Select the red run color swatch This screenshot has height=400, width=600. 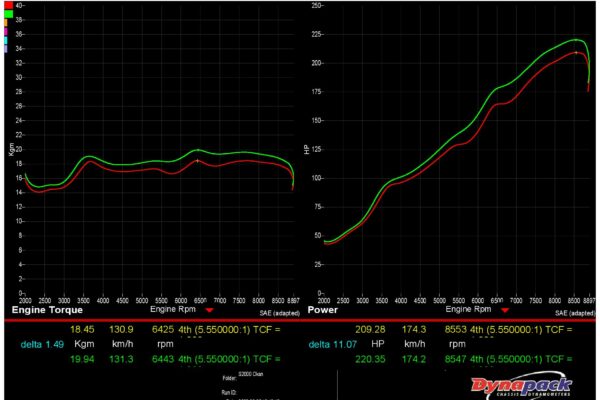[8, 5]
